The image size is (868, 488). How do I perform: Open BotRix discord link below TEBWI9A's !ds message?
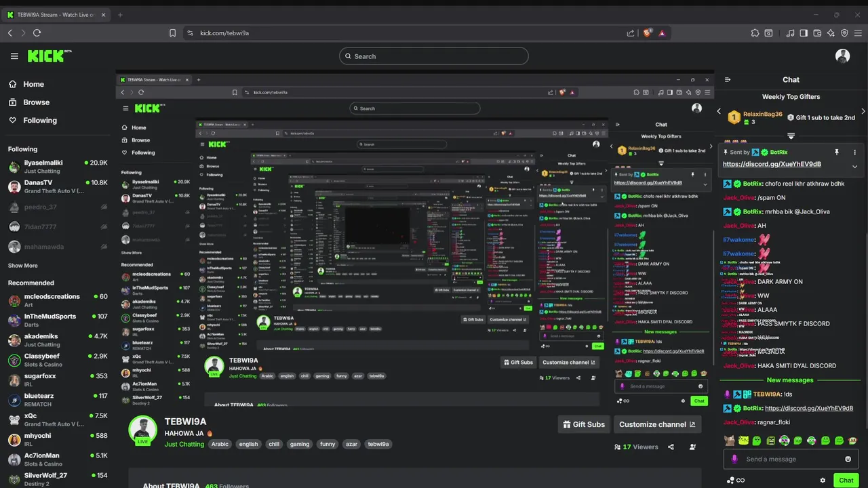(809, 408)
